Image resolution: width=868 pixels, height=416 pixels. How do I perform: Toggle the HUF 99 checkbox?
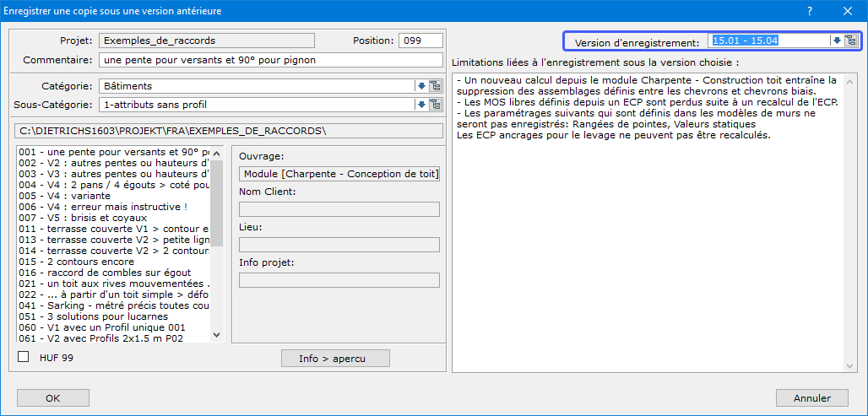click(24, 358)
